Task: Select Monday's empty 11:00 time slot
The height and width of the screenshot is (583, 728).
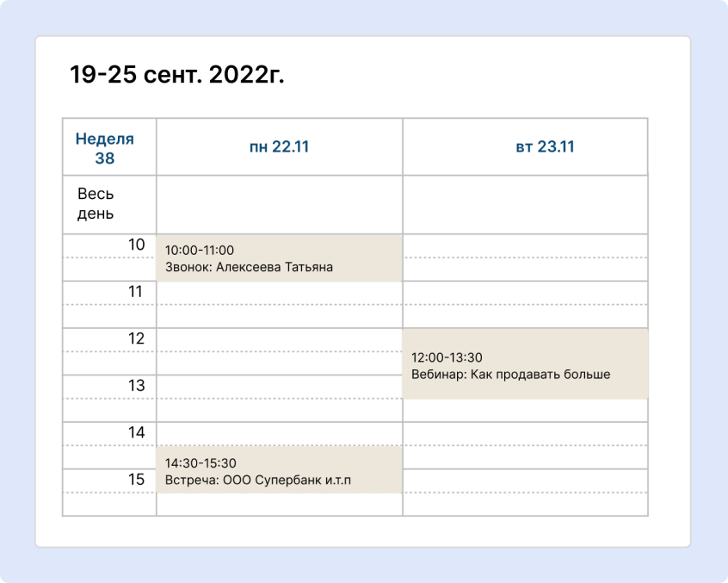Action: pos(279,293)
